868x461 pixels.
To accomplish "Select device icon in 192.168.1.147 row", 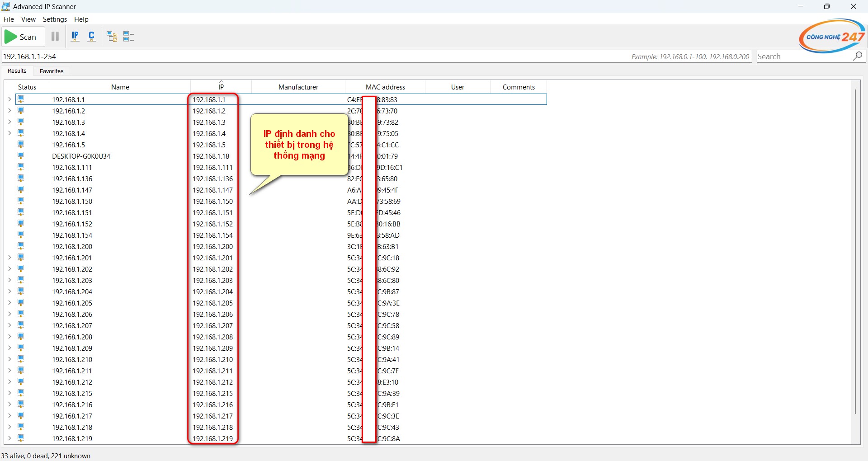I will point(21,189).
